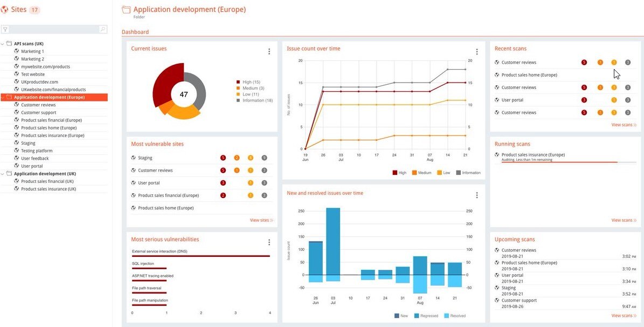The width and height of the screenshot is (644, 327).
Task: Collapse the API scans (UK) folder
Action: coord(3,44)
